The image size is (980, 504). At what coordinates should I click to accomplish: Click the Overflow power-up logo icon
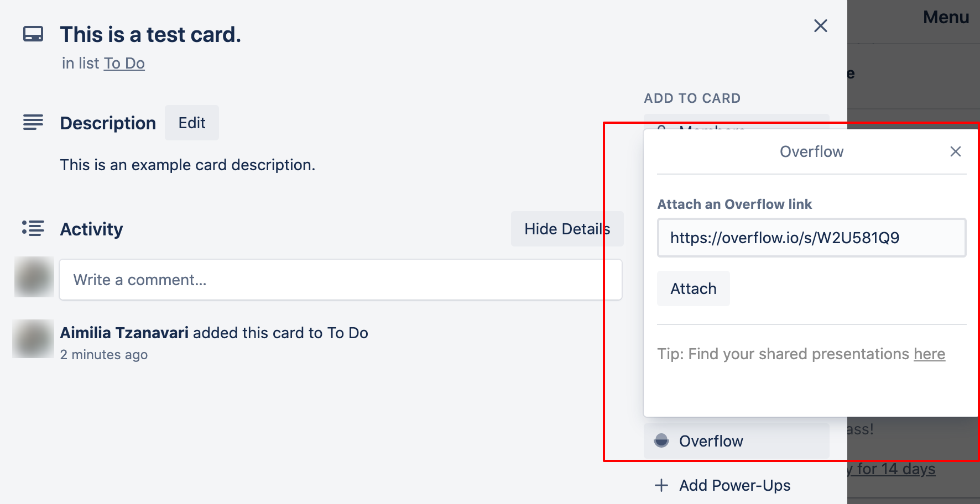click(x=661, y=440)
